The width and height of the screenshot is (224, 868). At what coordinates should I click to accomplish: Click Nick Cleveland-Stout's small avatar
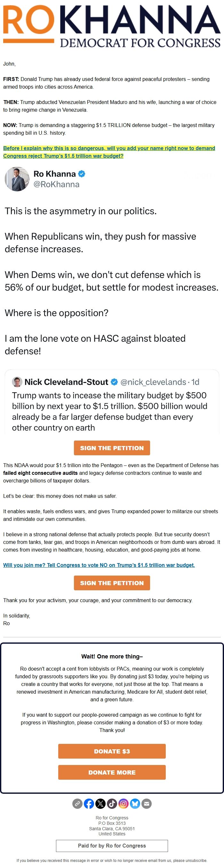click(17, 382)
